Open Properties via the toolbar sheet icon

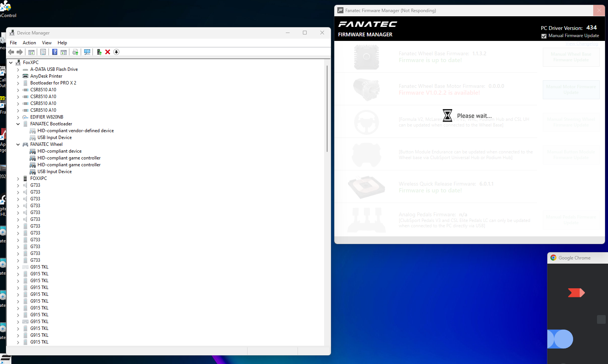(43, 52)
